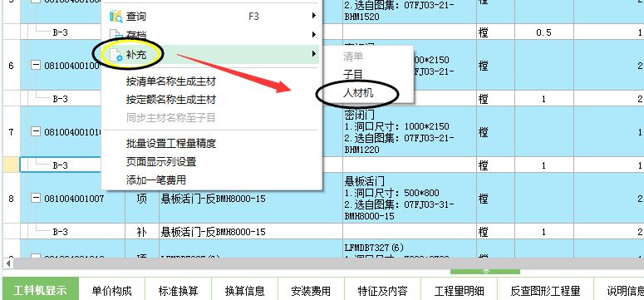This screenshot has height=300, width=644.
Task: Select B-3 sub-row under row 8
Action: pyautogui.click(x=61, y=232)
